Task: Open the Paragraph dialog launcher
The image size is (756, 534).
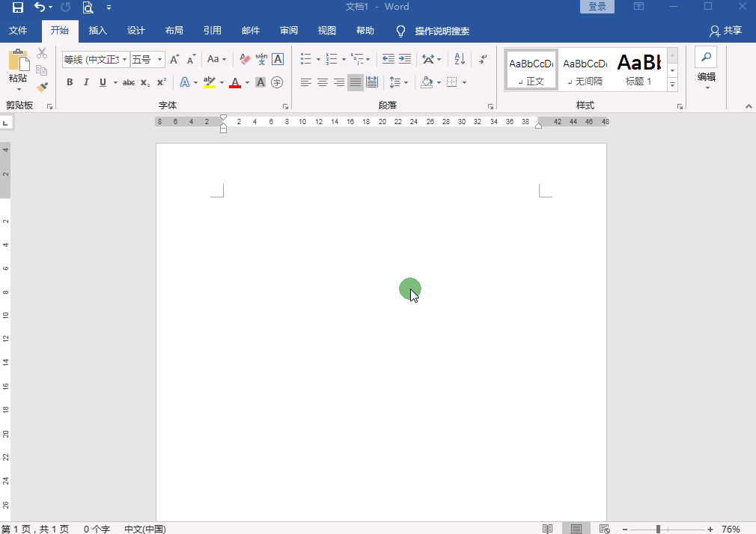Action: 490,106
